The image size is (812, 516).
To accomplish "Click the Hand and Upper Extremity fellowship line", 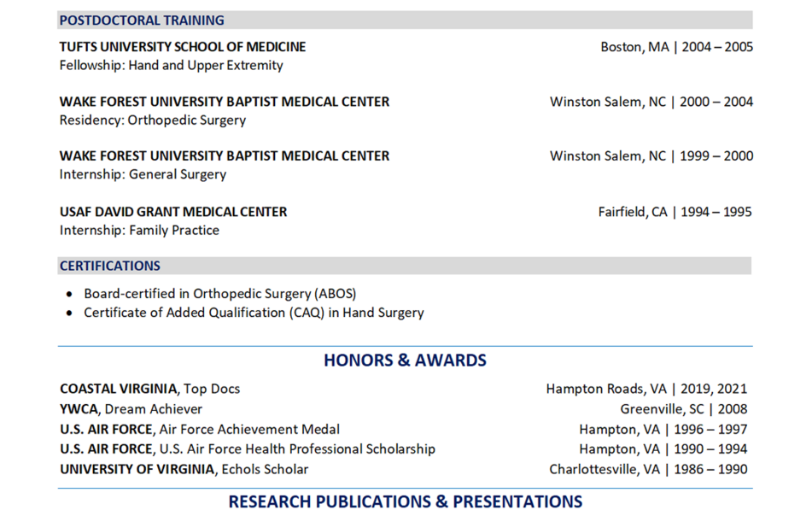I will [x=171, y=65].
